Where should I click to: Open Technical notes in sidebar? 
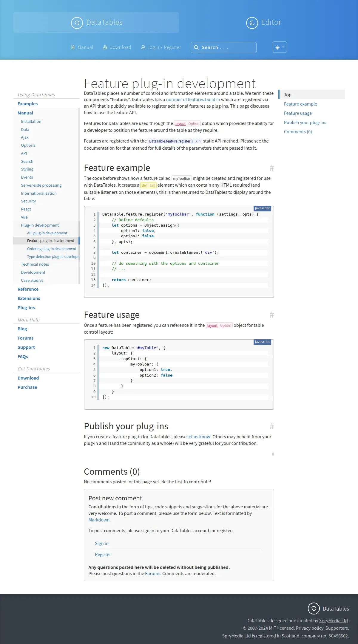pos(35,264)
